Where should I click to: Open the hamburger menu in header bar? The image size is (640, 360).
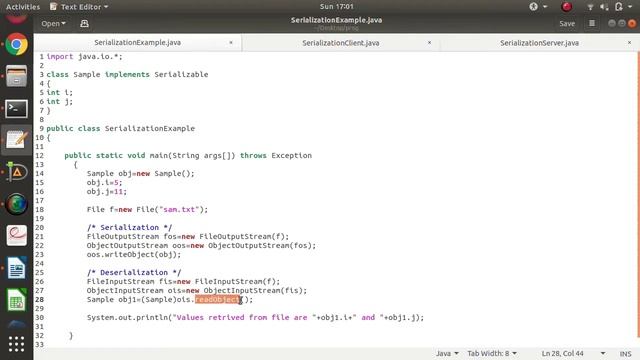point(592,24)
